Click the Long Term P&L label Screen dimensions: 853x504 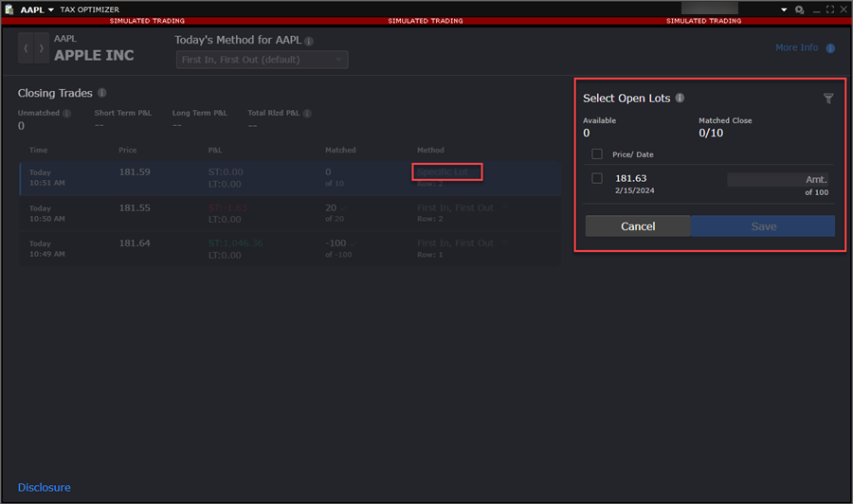pyautogui.click(x=200, y=113)
